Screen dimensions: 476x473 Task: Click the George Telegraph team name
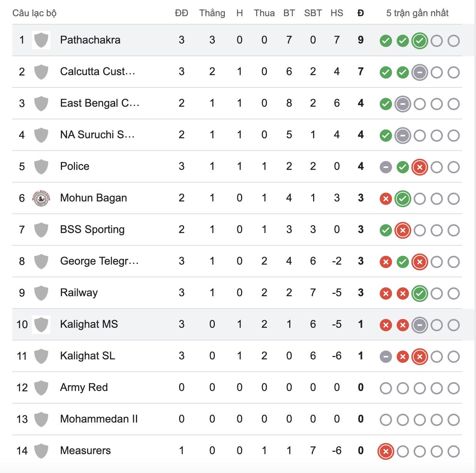point(99,261)
